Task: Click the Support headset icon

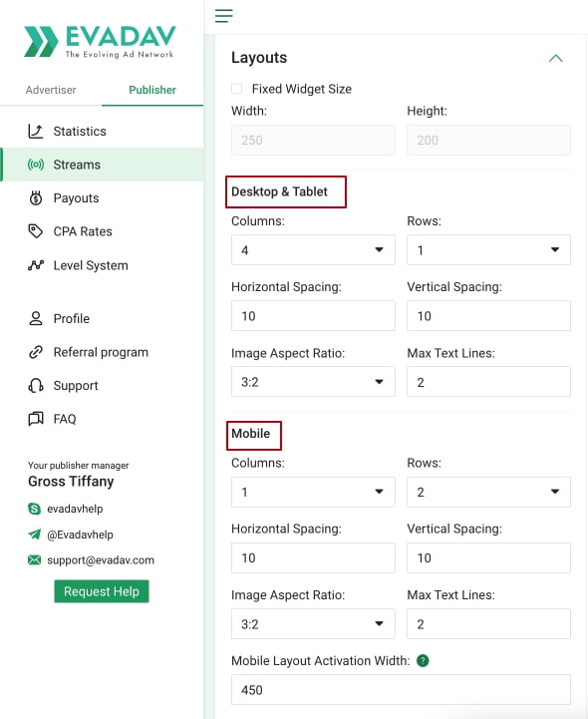Action: pyautogui.click(x=36, y=386)
